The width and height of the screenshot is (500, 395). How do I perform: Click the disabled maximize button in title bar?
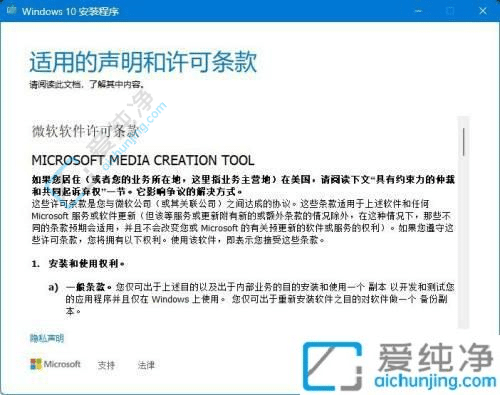coord(450,11)
